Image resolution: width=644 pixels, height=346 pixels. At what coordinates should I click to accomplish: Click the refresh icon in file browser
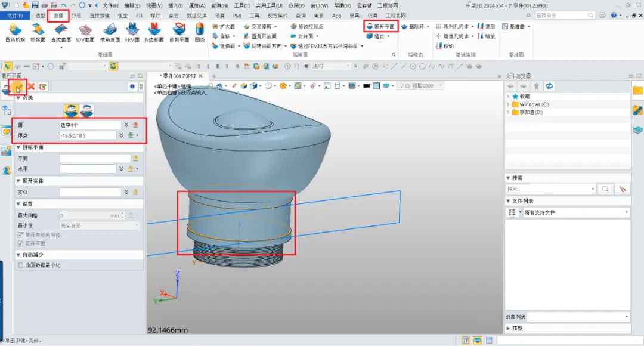tap(549, 86)
